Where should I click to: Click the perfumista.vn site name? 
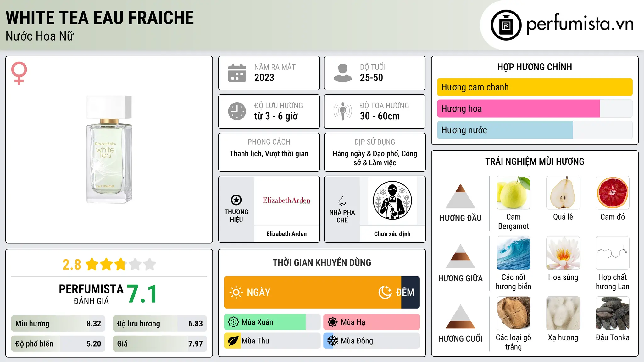click(x=580, y=24)
